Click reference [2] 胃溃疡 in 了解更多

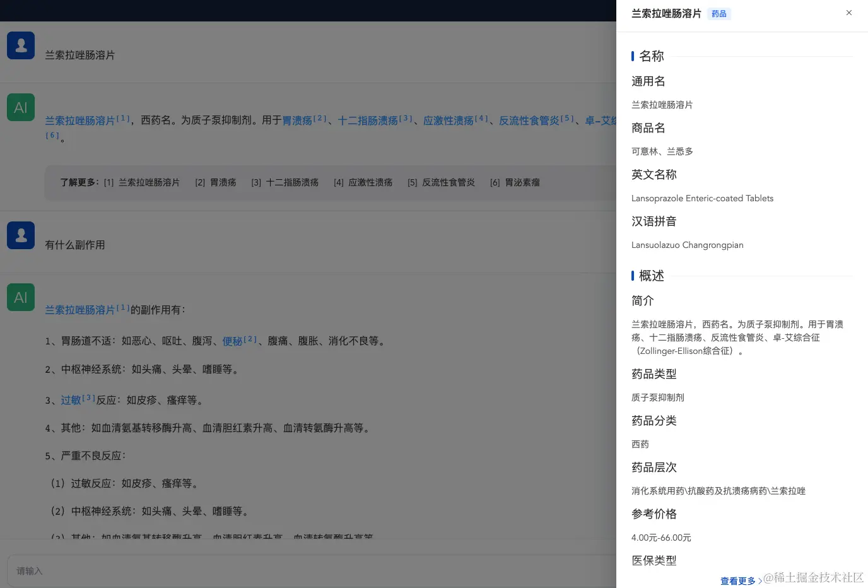click(x=216, y=182)
